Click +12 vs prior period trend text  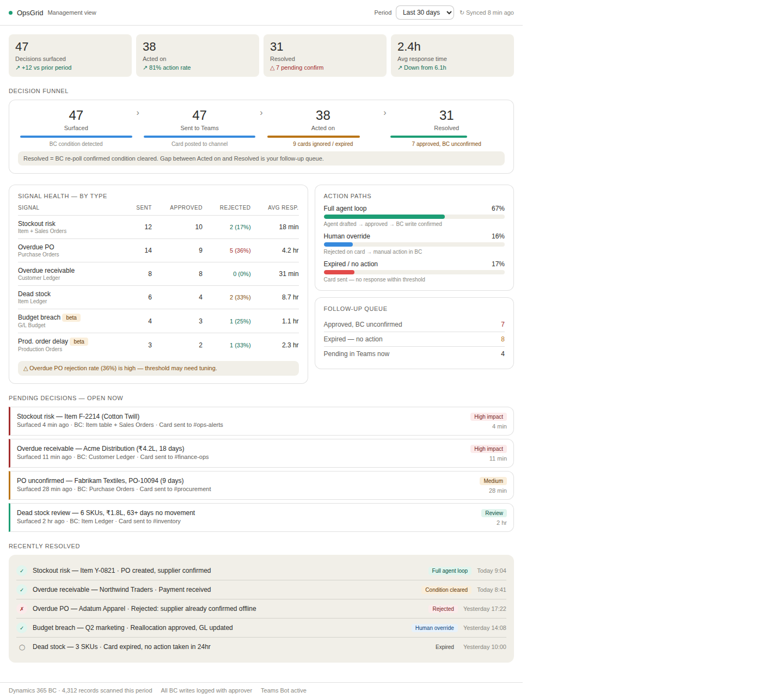click(44, 68)
